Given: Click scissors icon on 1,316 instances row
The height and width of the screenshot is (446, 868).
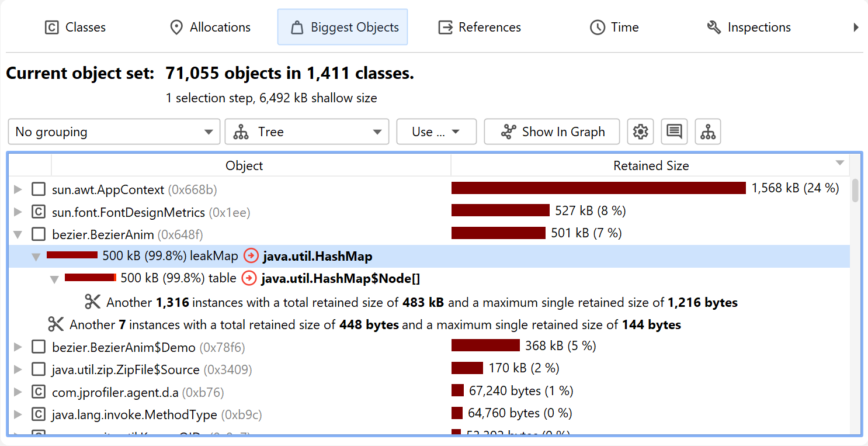Looking at the screenshot, I should [x=93, y=302].
